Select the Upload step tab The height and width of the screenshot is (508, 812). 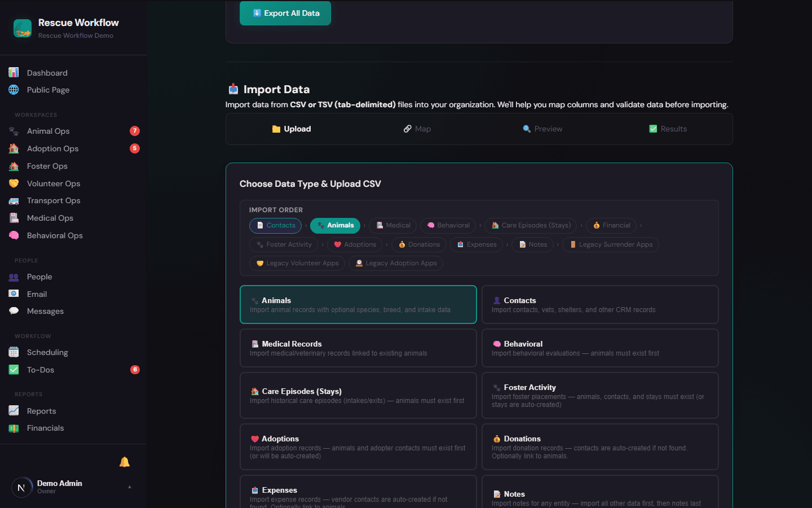coord(292,129)
